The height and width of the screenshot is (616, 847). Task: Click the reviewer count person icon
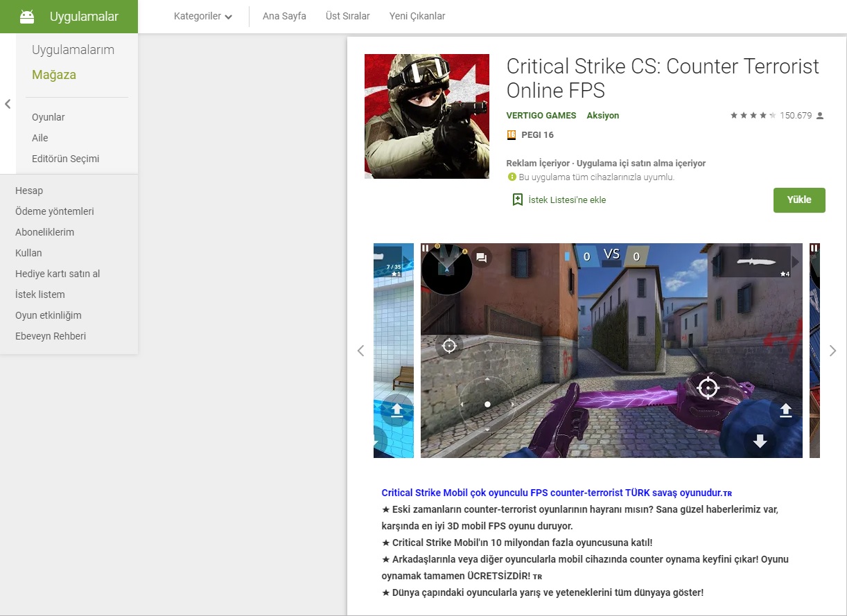click(821, 115)
